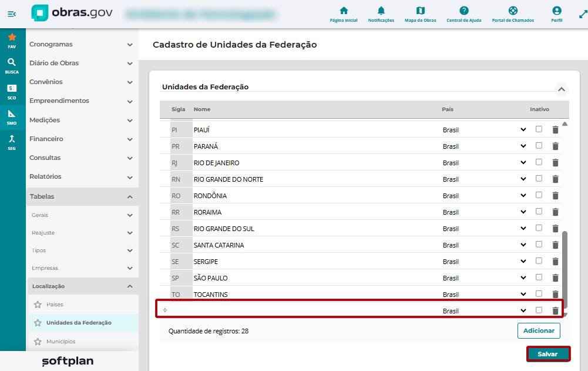
Task: Expand the Diário de Obras menu
Action: (x=130, y=63)
